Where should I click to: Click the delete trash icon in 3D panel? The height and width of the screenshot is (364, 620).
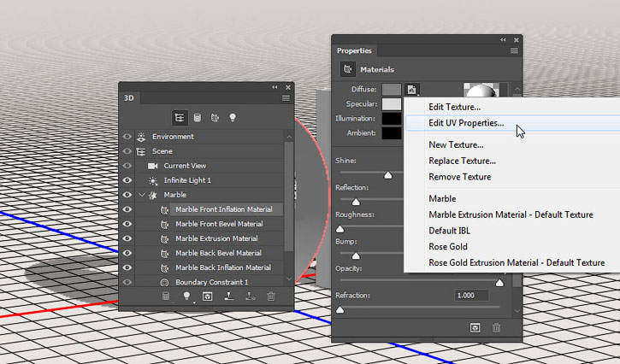click(x=271, y=296)
